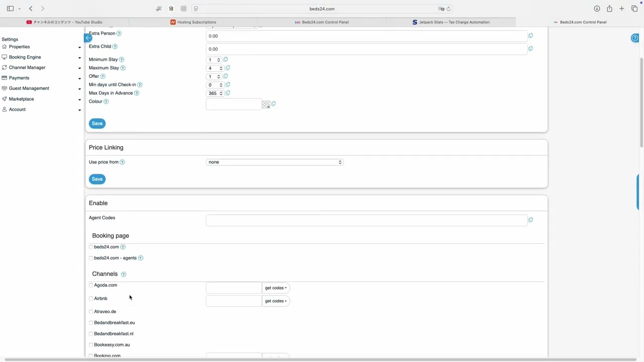Click Save below the Colour field

pos(97,124)
